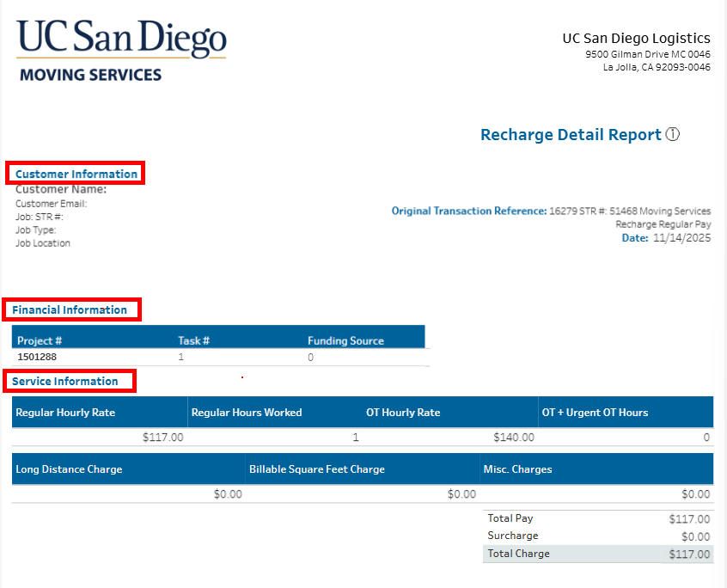The image size is (727, 588).
Task: Open the Service Information section
Action: pos(67,381)
